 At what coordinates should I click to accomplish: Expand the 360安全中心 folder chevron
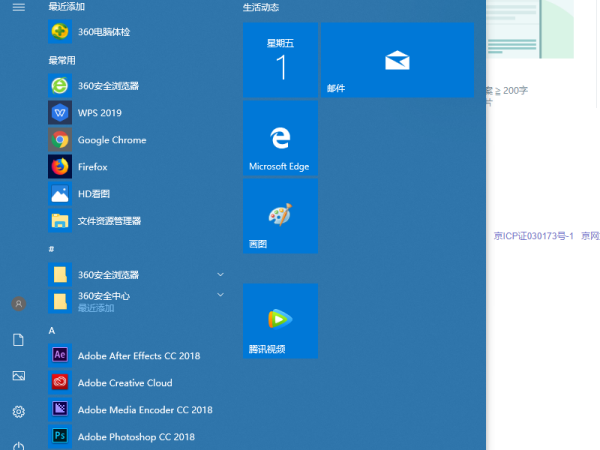[220, 295]
